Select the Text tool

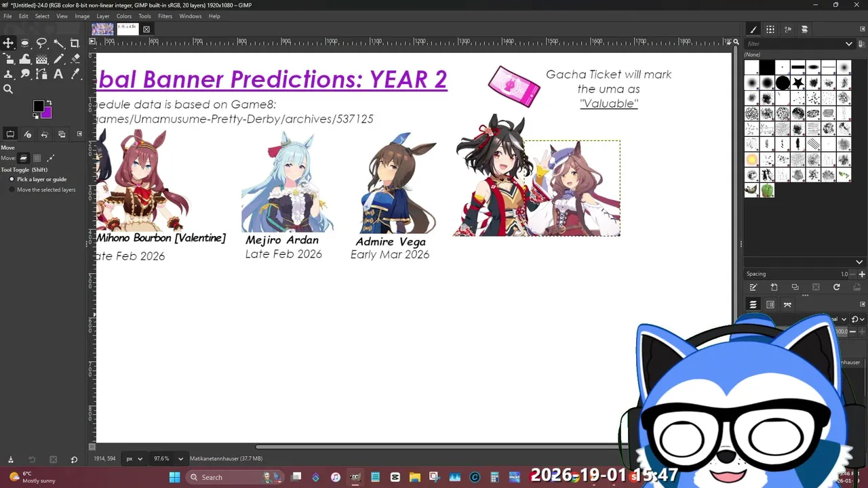pyautogui.click(x=58, y=75)
